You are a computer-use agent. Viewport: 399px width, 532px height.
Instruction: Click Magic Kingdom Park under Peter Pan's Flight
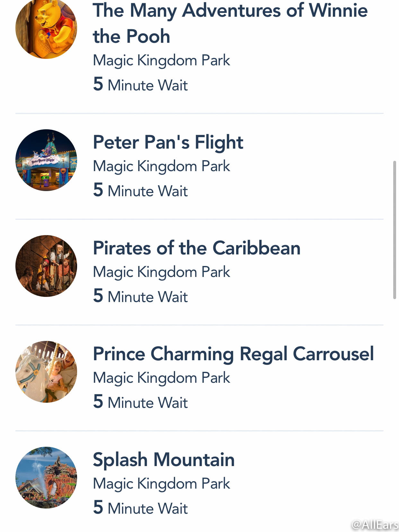[162, 167]
